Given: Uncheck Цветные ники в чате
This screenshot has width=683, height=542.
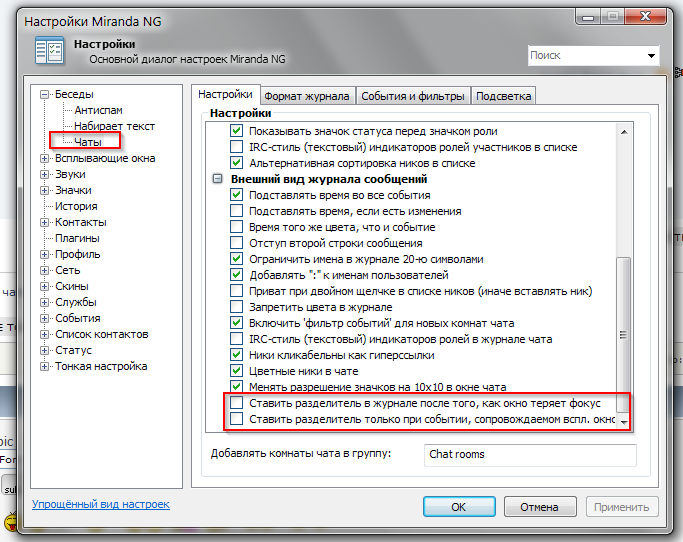Looking at the screenshot, I should tap(237, 371).
